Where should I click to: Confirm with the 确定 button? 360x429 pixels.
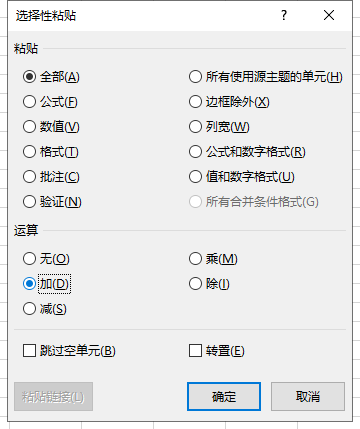pyautogui.click(x=224, y=396)
